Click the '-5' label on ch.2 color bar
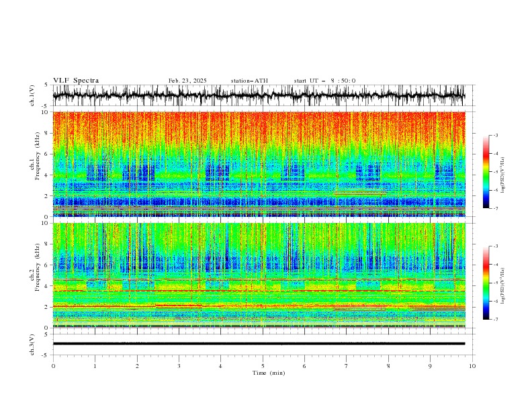The width and height of the screenshot is (532, 411). click(496, 283)
